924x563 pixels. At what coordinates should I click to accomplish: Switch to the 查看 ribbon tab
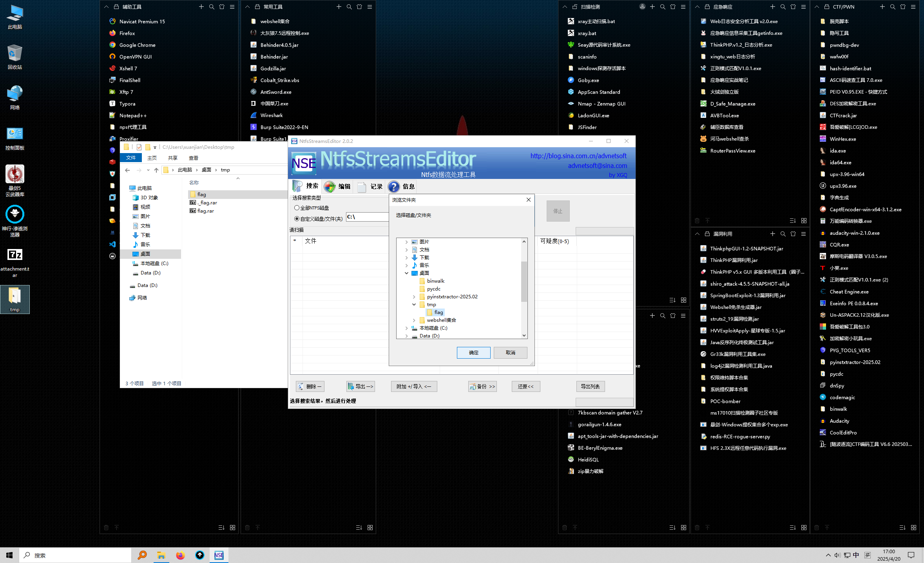click(193, 158)
